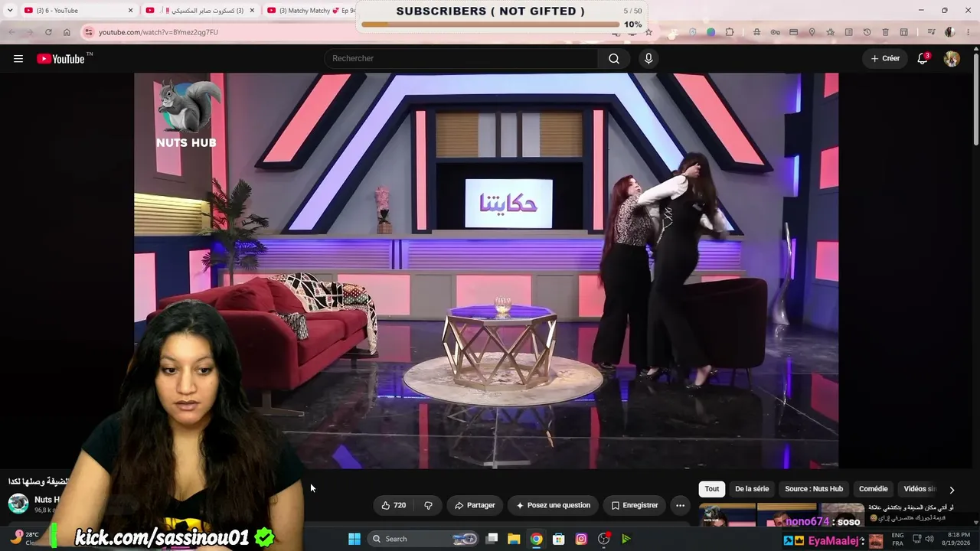Image resolution: width=980 pixels, height=551 pixels.
Task: Go forward with browser forward arrow
Action: [x=30, y=32]
